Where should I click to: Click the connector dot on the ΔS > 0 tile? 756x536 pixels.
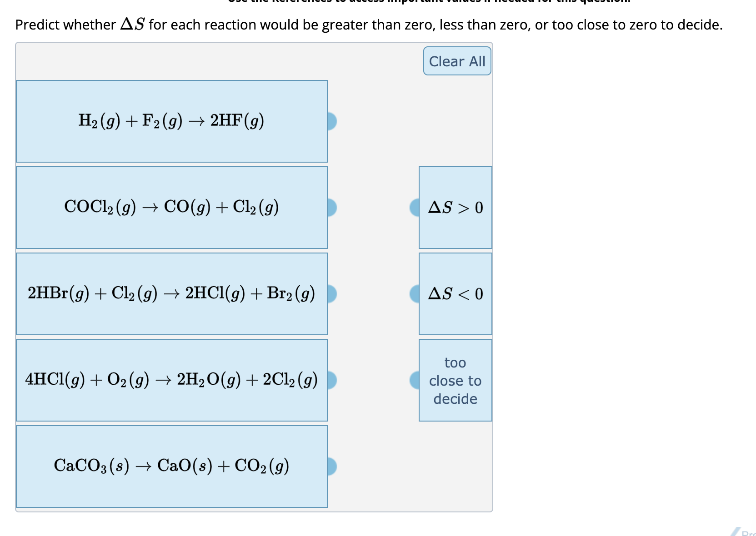coord(414,208)
